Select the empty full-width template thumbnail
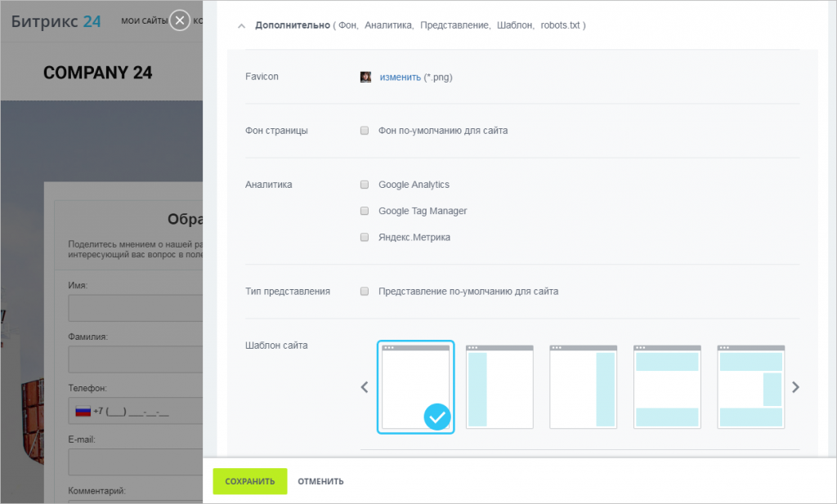Viewport: 837px width, 504px height. (416, 386)
